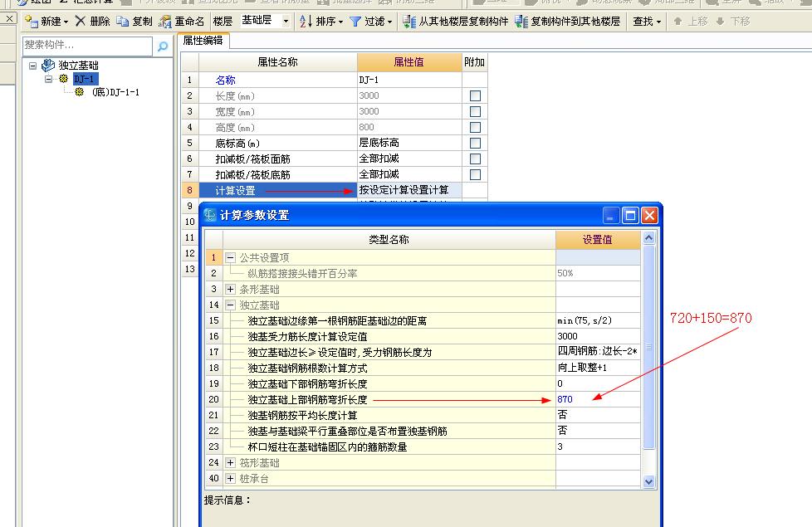Toggle 附加 checkbox for 高度(mm)
This screenshot has width=812, height=527.
475,127
